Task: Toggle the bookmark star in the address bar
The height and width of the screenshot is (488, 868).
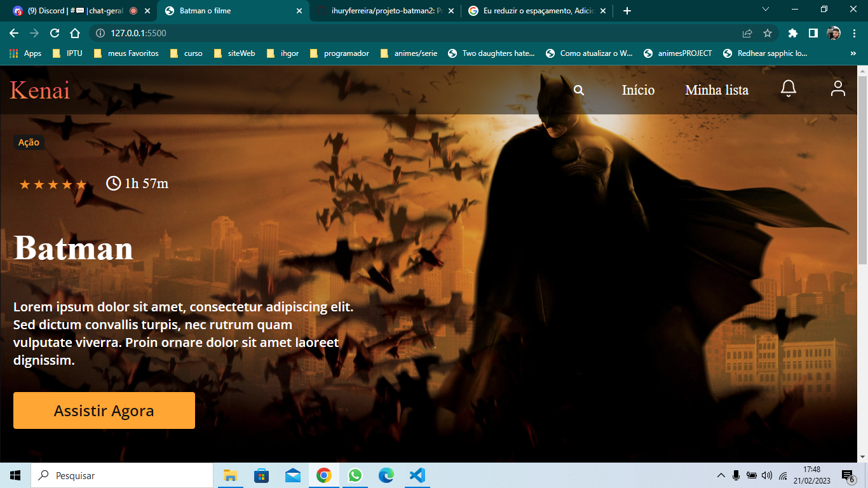Action: [768, 32]
